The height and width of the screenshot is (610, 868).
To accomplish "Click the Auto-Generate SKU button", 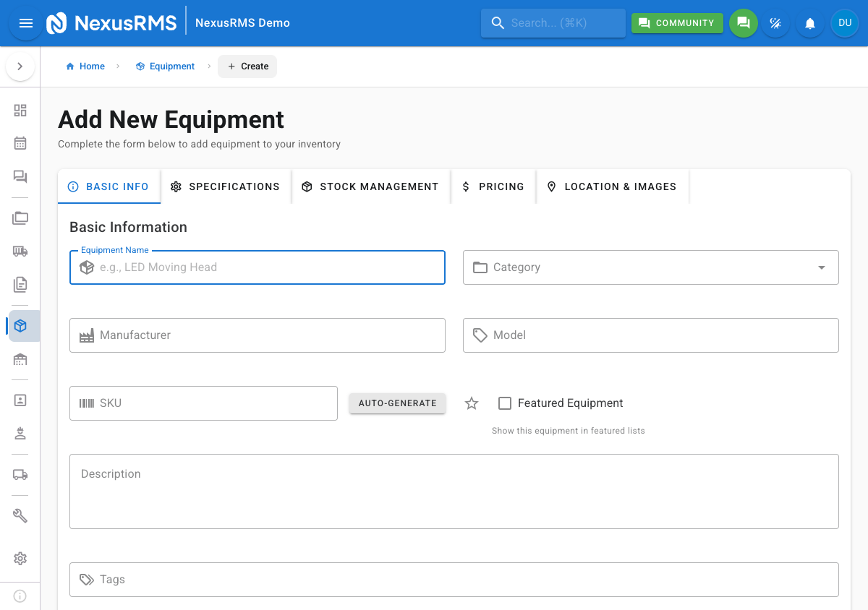I will point(397,403).
